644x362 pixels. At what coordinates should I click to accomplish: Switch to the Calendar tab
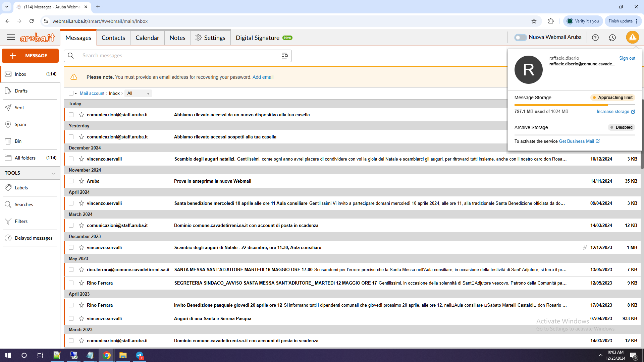pos(147,38)
